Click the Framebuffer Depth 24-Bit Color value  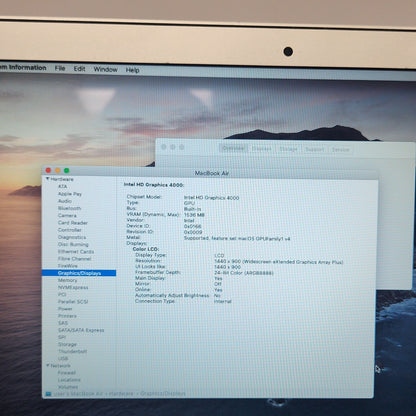244,273
